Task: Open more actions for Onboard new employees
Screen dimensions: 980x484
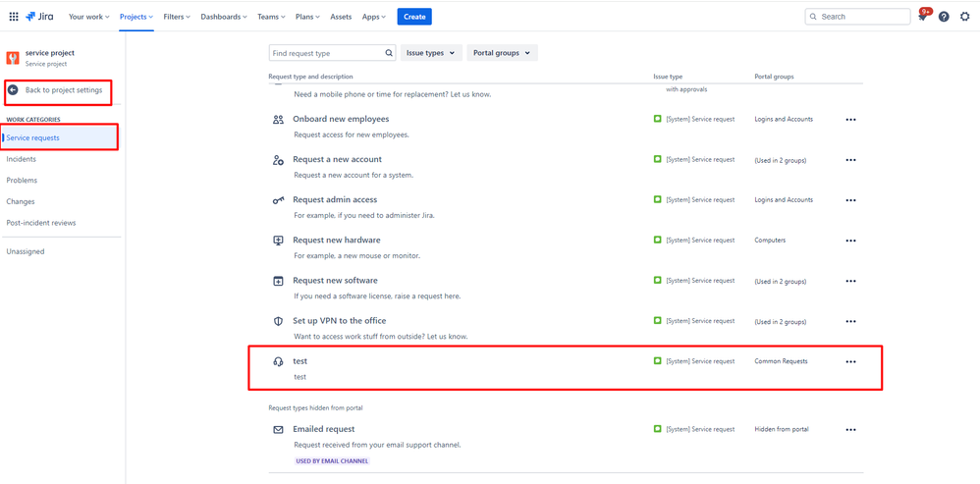Action: tap(850, 120)
